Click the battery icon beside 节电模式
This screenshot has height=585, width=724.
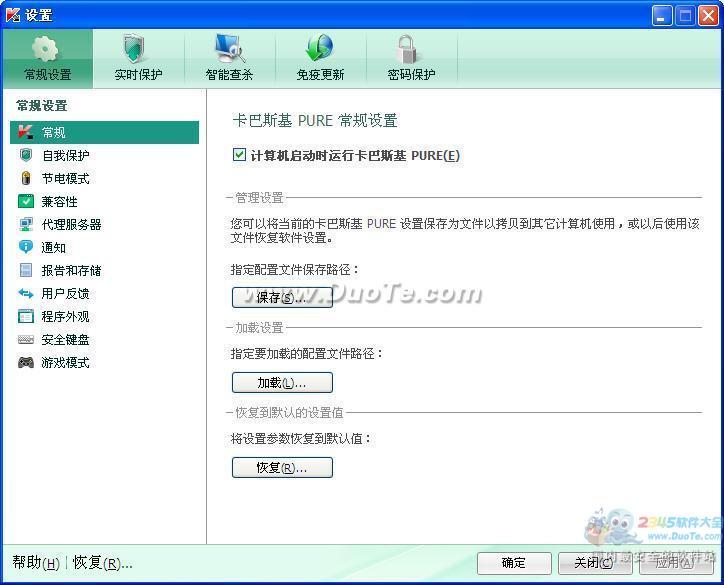coord(26,178)
